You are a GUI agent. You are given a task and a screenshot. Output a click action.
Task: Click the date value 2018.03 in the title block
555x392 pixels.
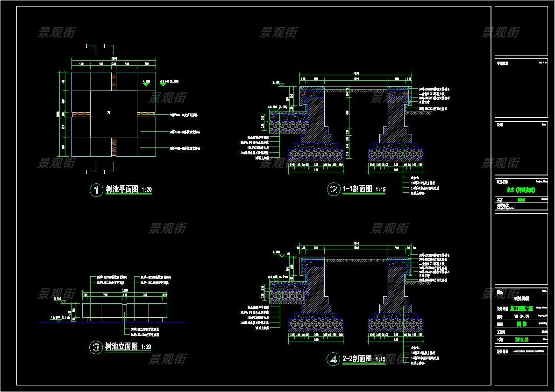click(x=520, y=339)
